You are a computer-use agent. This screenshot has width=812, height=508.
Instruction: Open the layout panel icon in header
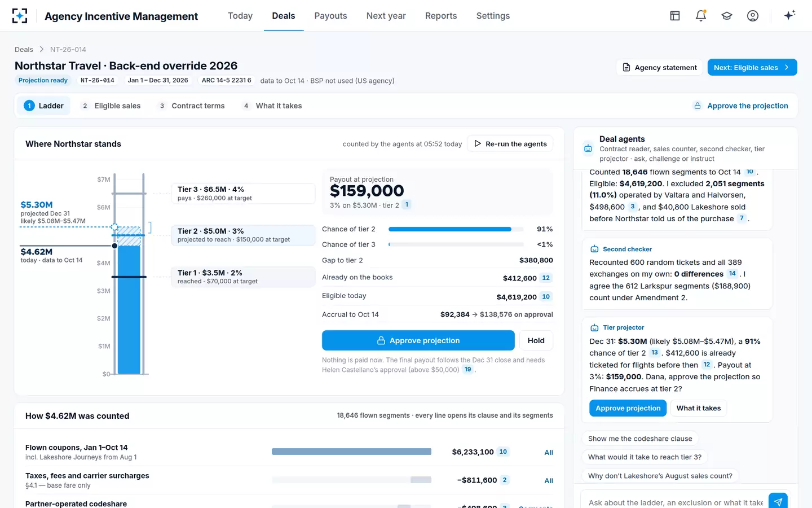(675, 16)
